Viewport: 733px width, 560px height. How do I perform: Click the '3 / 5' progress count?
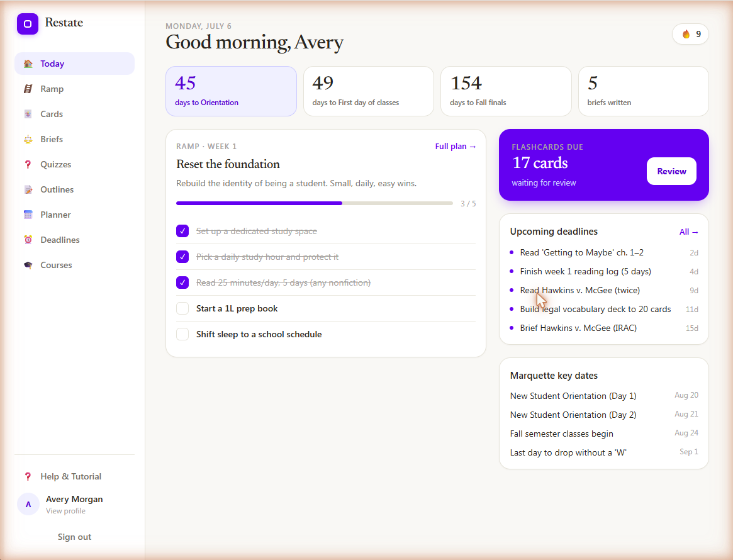pos(468,204)
